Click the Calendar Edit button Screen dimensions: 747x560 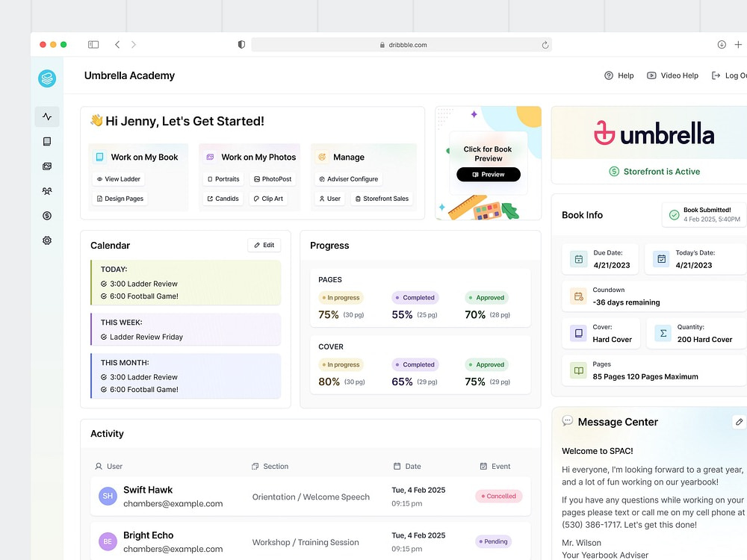pyautogui.click(x=264, y=245)
